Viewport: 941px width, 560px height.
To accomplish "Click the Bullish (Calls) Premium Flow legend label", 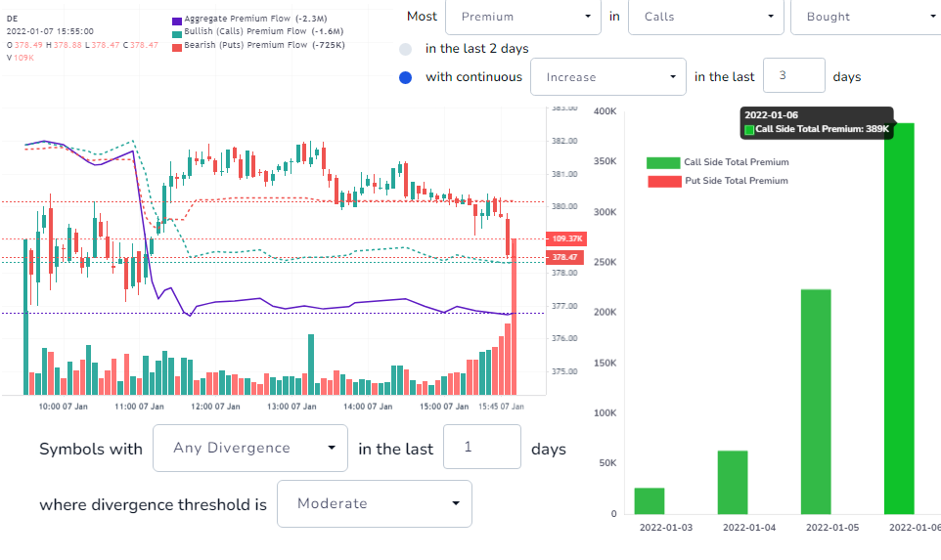I will point(264,31).
